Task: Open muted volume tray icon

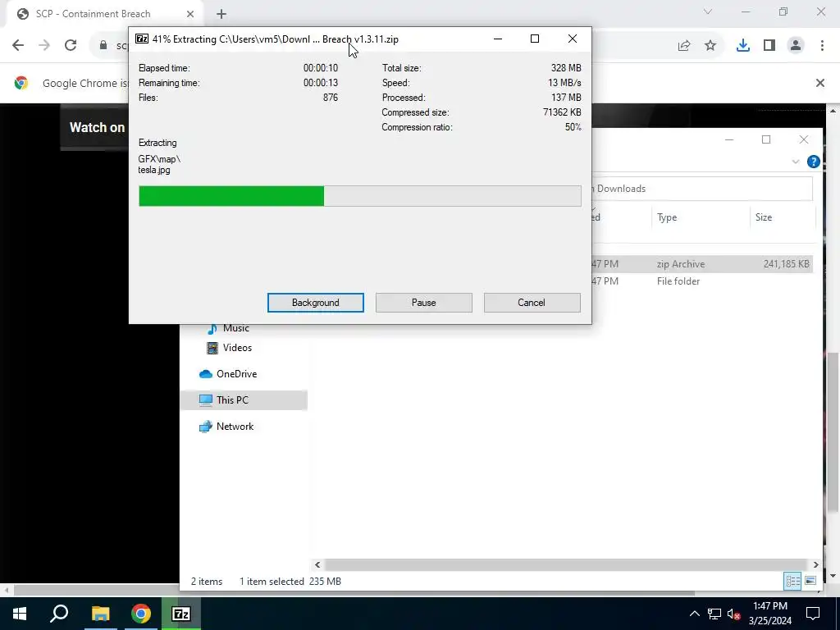Action: coord(734,614)
